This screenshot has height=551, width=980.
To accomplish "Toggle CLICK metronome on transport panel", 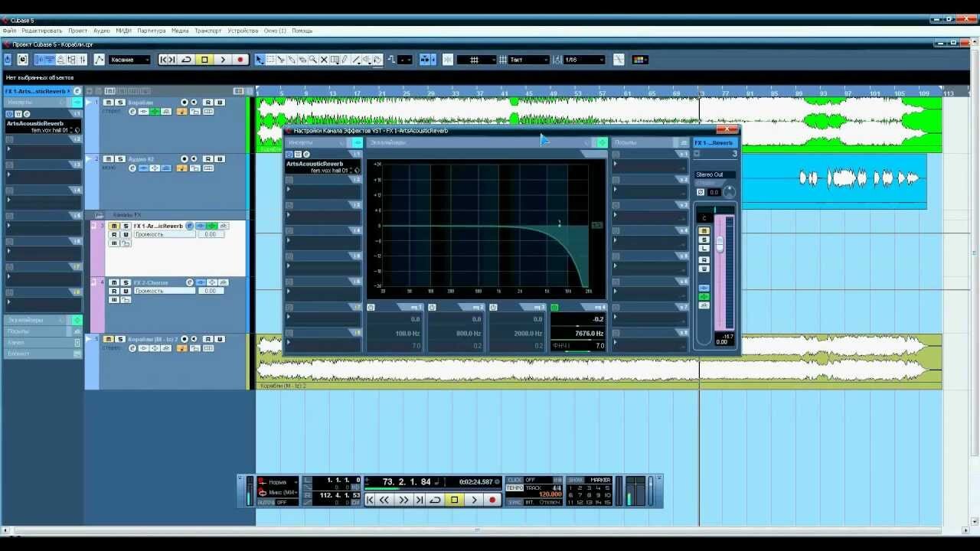I will (514, 480).
